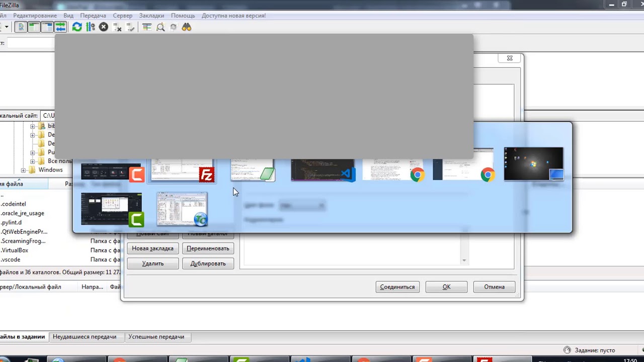Click the green refresh file lists icon

(77, 27)
